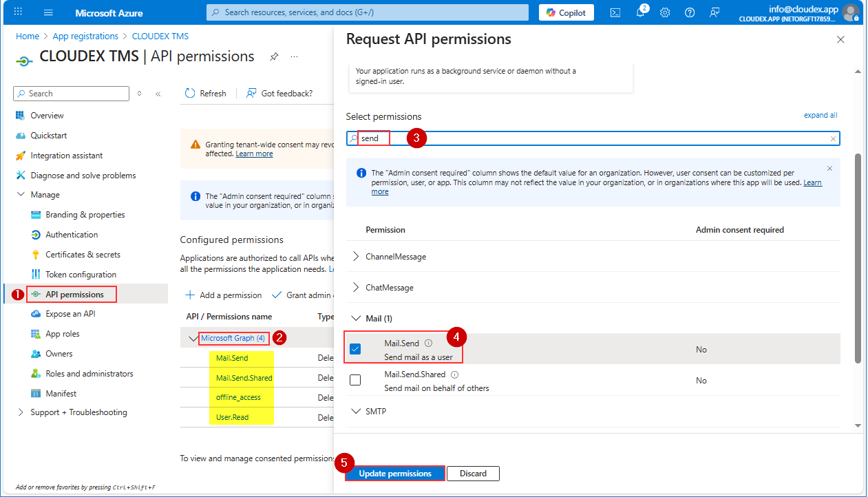Click the Update permissions button
This screenshot has width=868, height=497.
tap(395, 474)
